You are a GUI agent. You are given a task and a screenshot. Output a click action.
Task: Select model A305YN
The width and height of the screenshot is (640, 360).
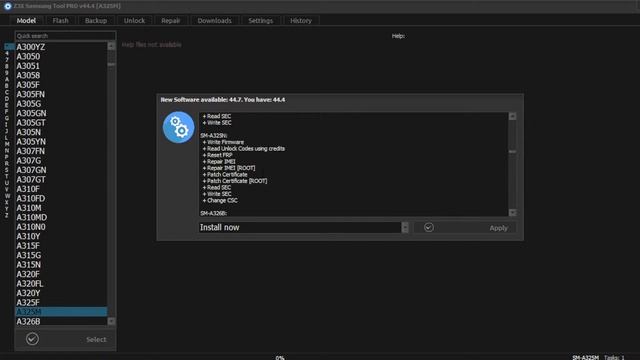pos(61,142)
